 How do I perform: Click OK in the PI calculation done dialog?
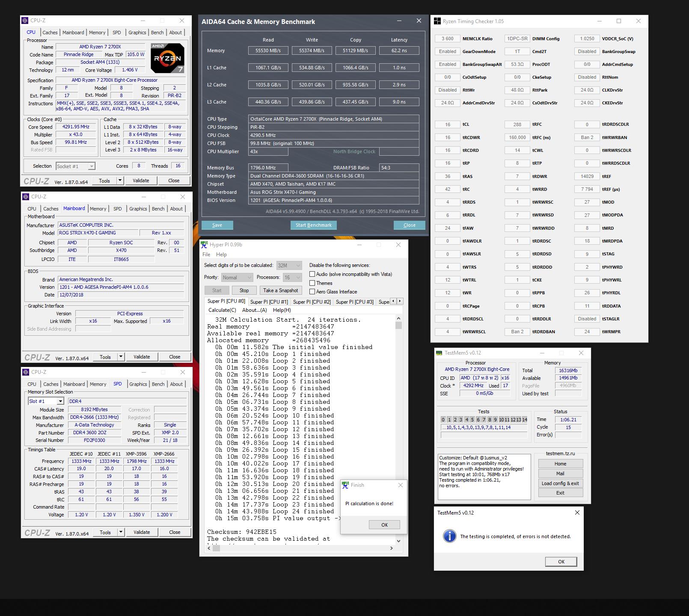[x=385, y=525]
